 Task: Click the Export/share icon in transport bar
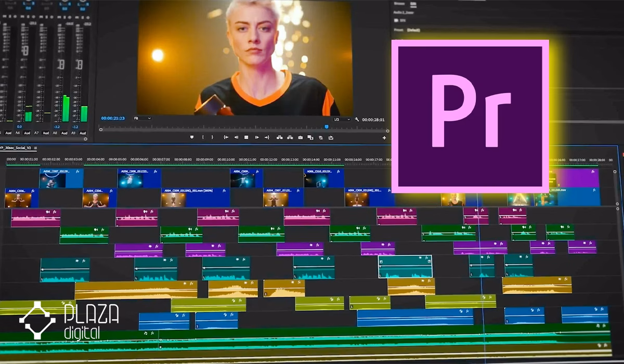331,137
